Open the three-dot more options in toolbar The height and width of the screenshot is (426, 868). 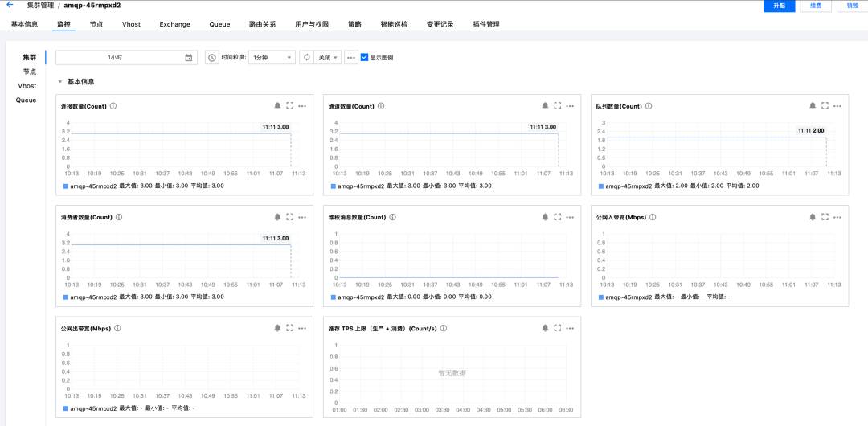351,58
